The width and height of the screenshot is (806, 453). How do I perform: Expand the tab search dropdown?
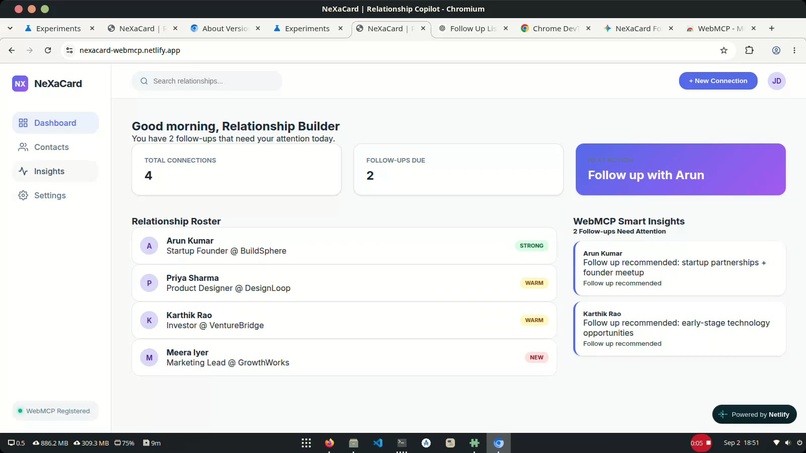pyautogui.click(x=10, y=28)
